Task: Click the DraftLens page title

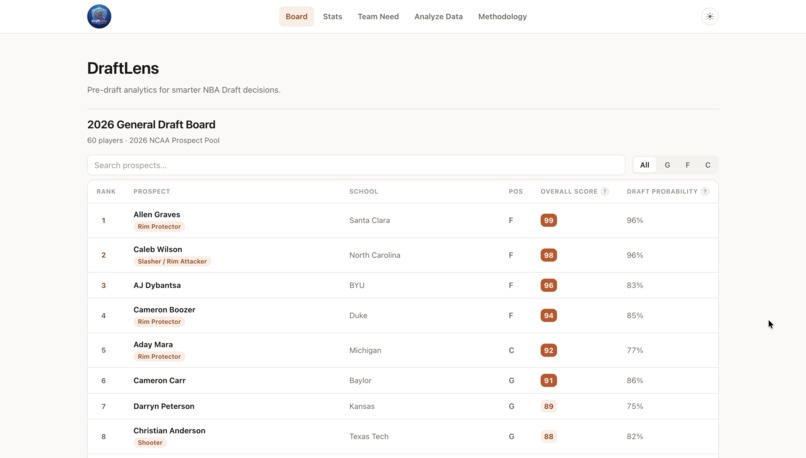Action: pyautogui.click(x=123, y=68)
